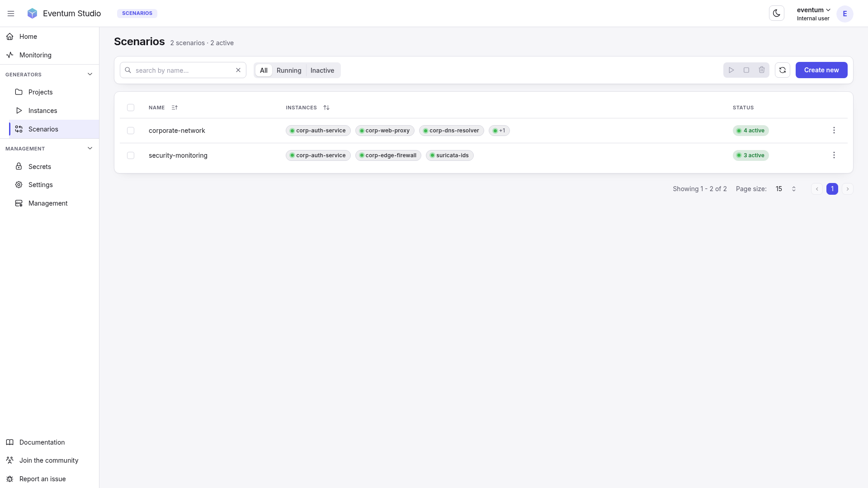Viewport: 868px width, 488px height.
Task: Open Monitoring in sidebar
Action: [x=49, y=55]
